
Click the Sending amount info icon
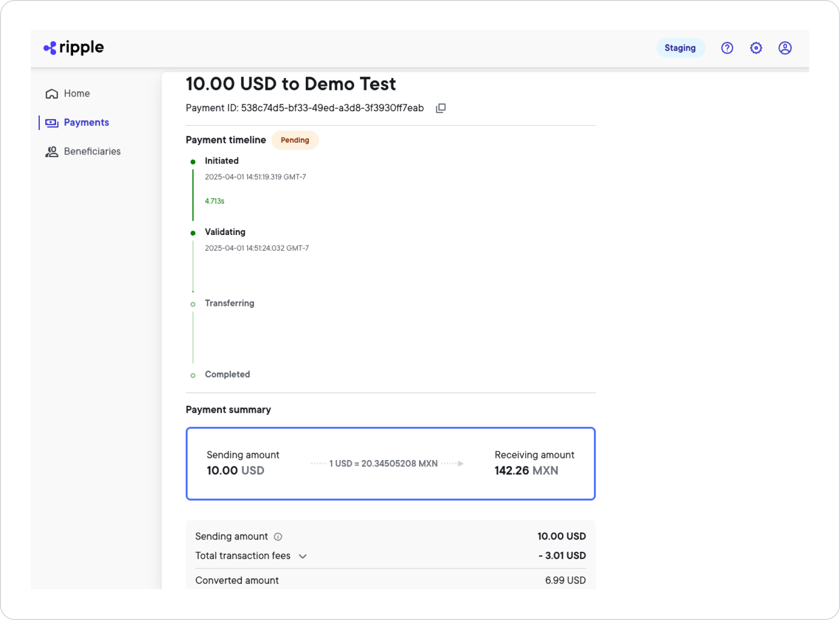coord(278,537)
